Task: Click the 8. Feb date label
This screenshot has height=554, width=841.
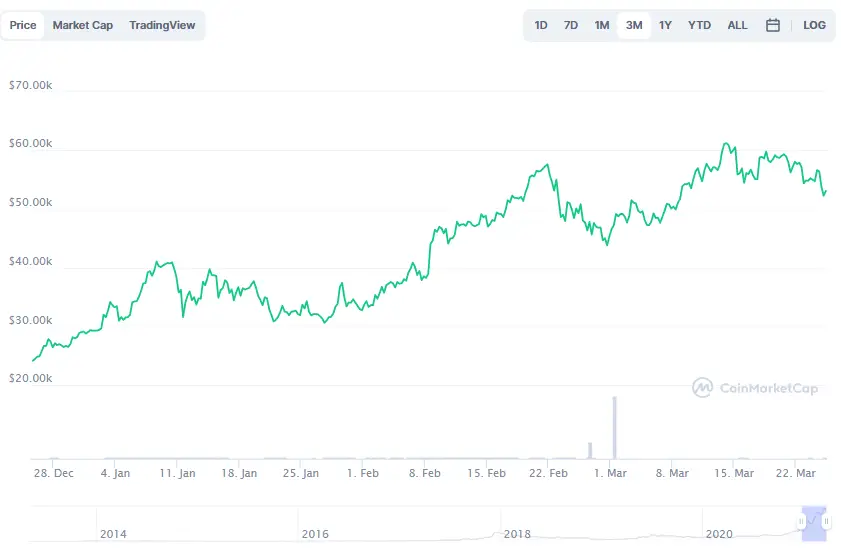Action: [x=424, y=473]
